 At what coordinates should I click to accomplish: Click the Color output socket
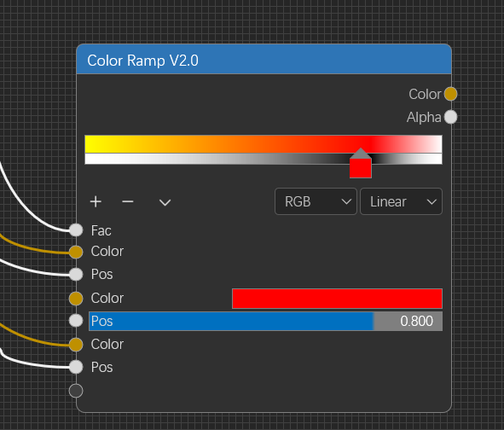click(450, 94)
